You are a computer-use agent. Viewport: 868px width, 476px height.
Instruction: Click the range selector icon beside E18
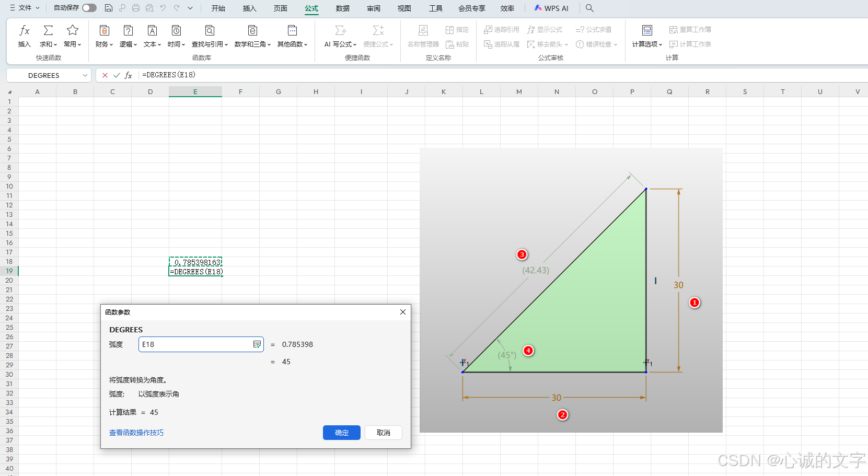[x=257, y=344]
